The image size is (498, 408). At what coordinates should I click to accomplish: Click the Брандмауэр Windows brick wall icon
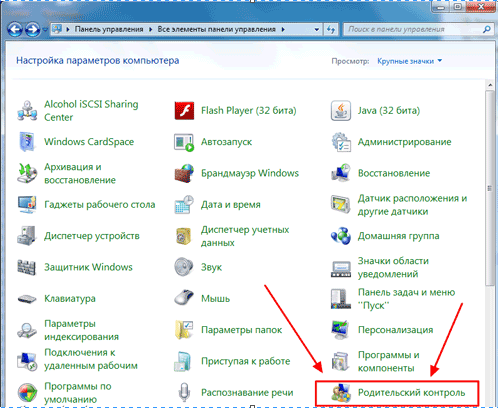[184, 173]
